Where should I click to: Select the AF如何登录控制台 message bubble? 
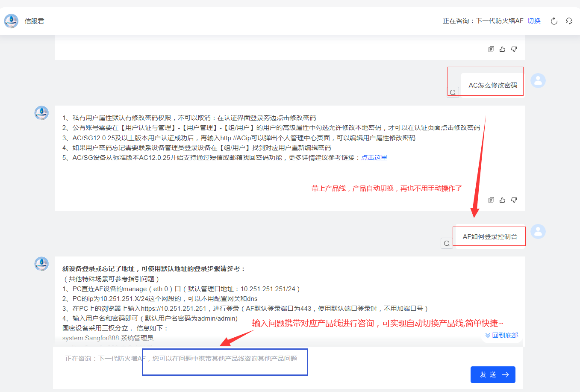click(490, 236)
